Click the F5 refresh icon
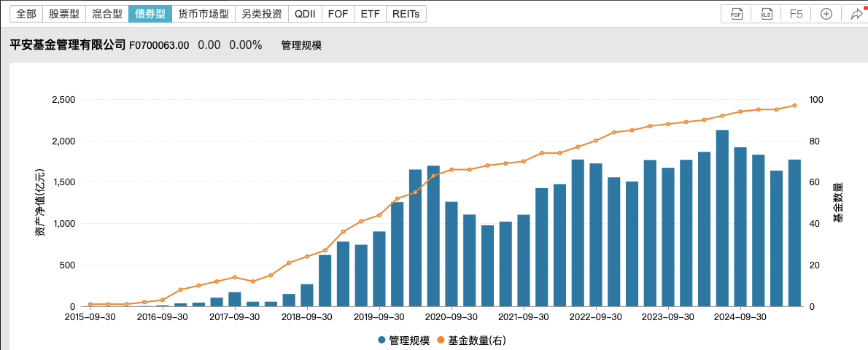Screen dimensions: 868x350 click(796, 14)
